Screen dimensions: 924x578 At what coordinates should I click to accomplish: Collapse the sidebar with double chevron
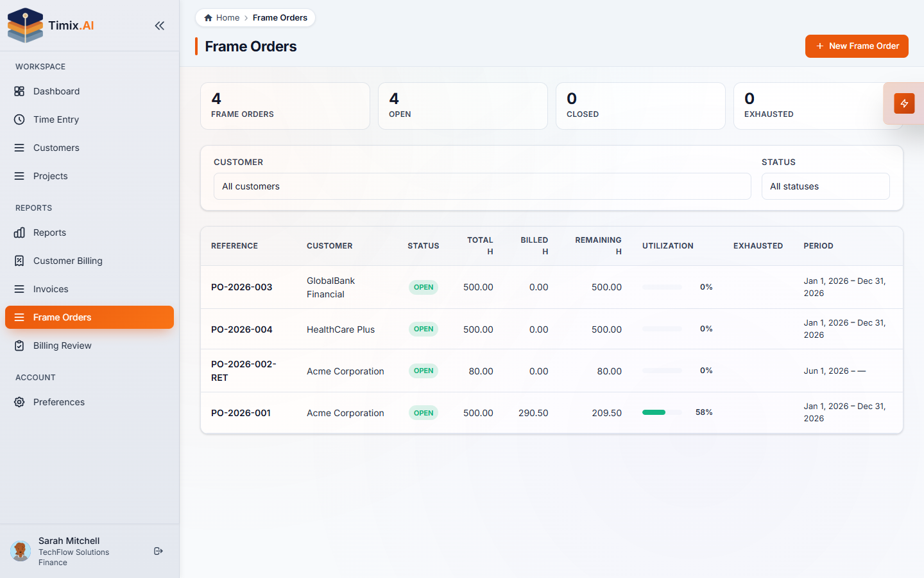160,26
